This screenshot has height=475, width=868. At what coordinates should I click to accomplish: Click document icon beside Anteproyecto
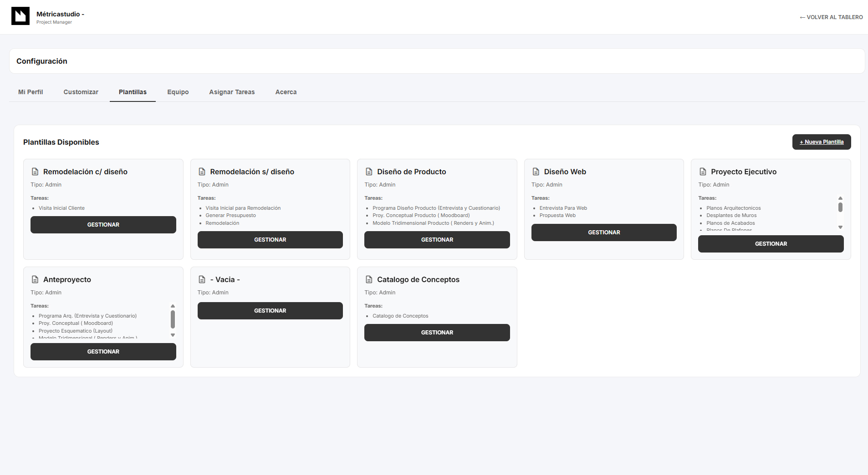35,279
